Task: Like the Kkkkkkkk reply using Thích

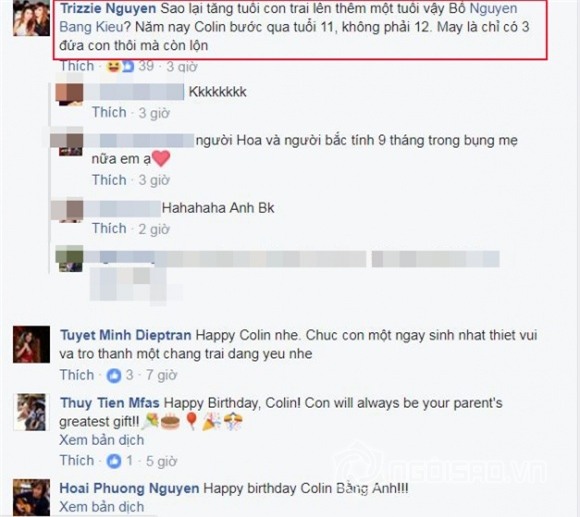Action: 109,112
